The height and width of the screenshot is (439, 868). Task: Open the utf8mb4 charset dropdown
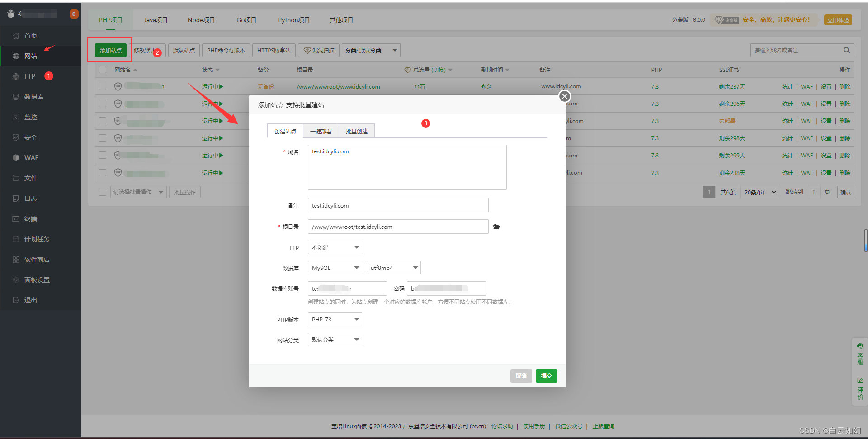click(x=394, y=268)
